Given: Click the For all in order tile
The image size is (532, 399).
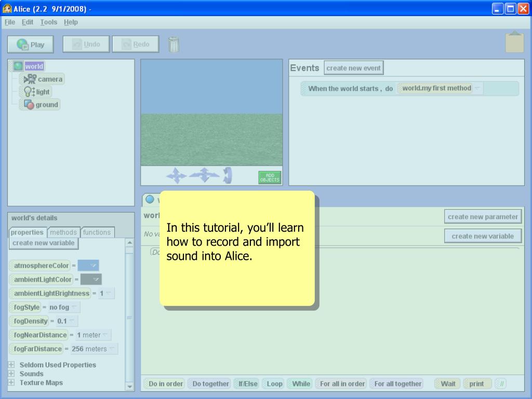Looking at the screenshot, I should coord(341,384).
